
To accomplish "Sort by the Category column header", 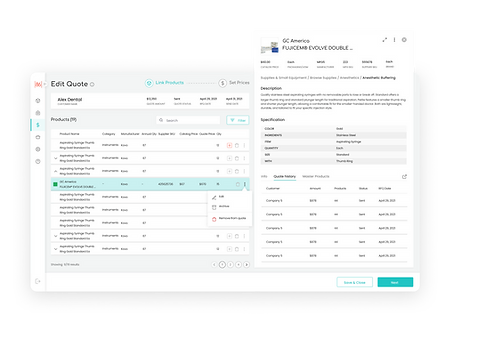I will (x=108, y=134).
